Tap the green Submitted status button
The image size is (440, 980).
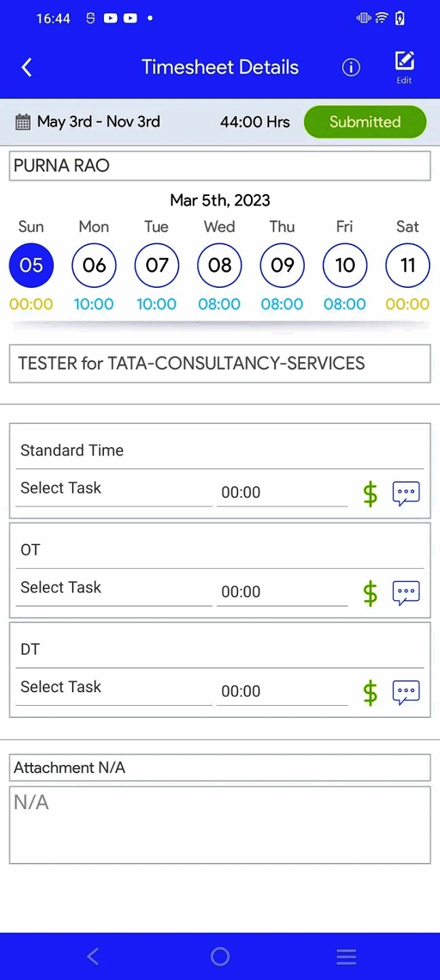tap(365, 122)
